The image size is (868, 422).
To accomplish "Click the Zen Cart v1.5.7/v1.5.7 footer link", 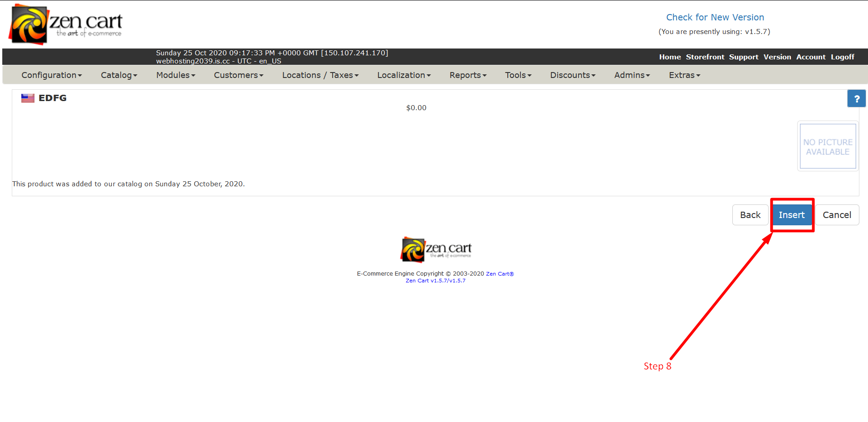I will (x=436, y=281).
